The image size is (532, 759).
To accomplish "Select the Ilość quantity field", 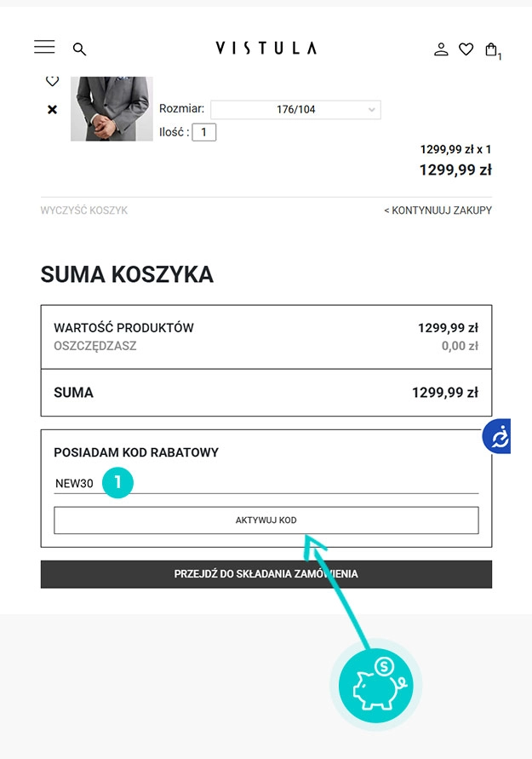I will [x=202, y=132].
